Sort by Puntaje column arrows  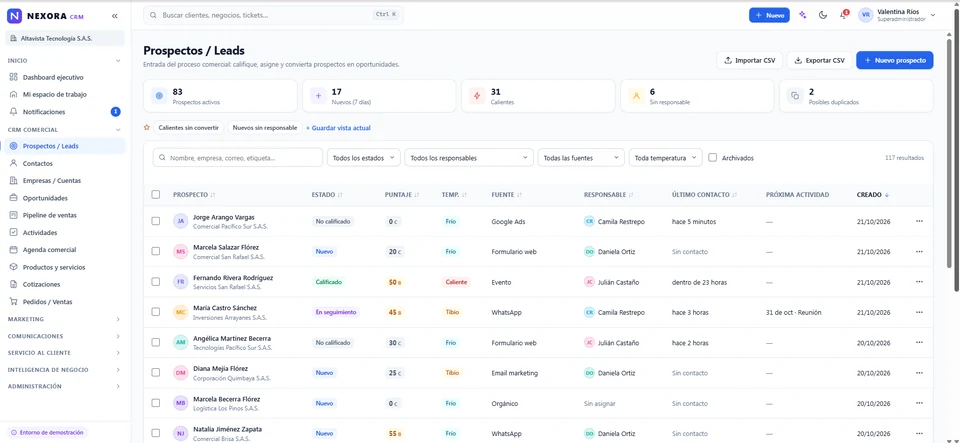417,195
